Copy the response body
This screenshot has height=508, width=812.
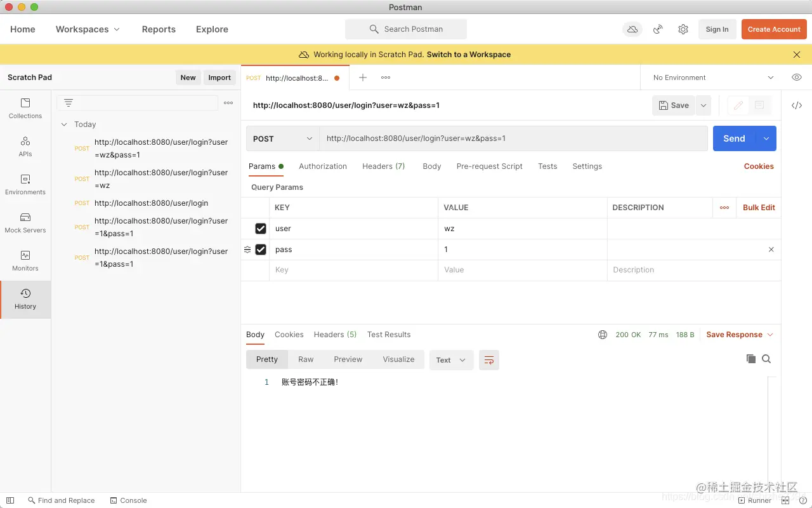click(751, 359)
